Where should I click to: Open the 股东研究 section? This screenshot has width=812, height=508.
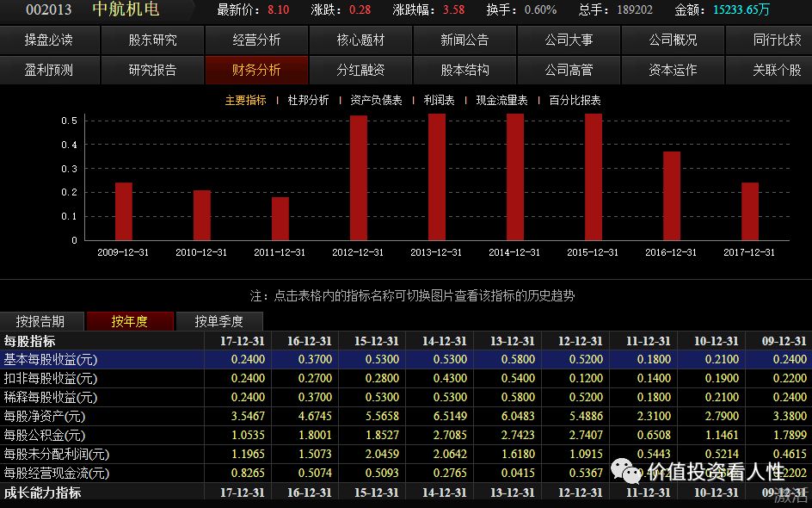[x=153, y=40]
